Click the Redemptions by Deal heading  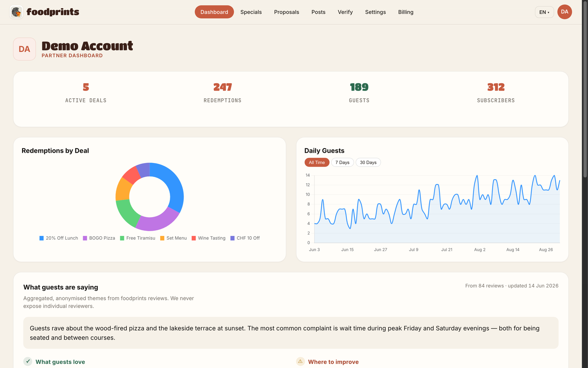click(x=55, y=151)
